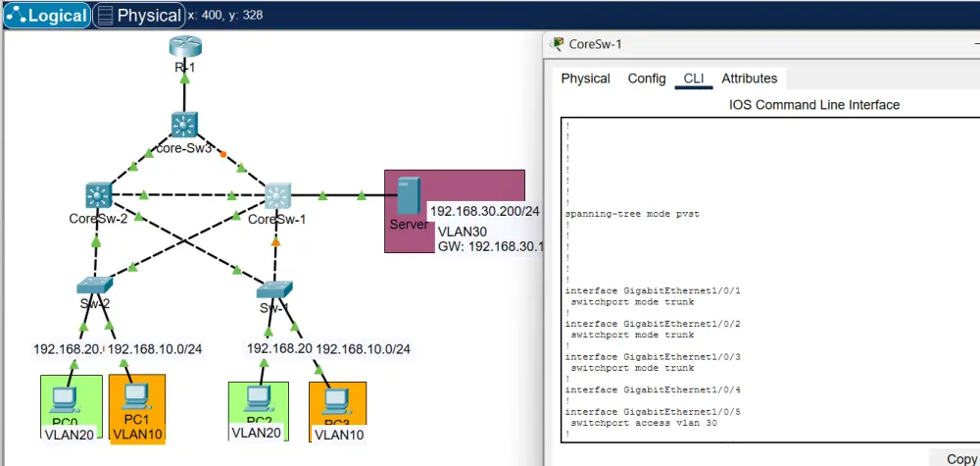This screenshot has height=466, width=980.
Task: Click the Server device icon
Action: coord(408,197)
